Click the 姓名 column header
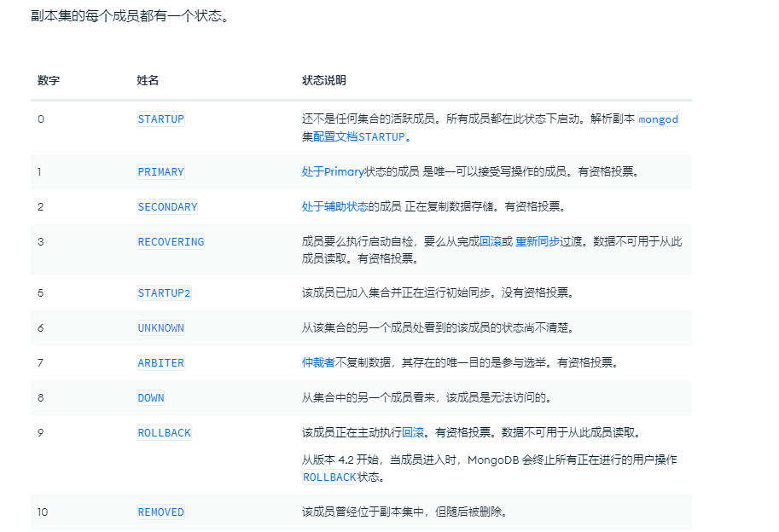This screenshot has width=779, height=532. click(x=148, y=81)
